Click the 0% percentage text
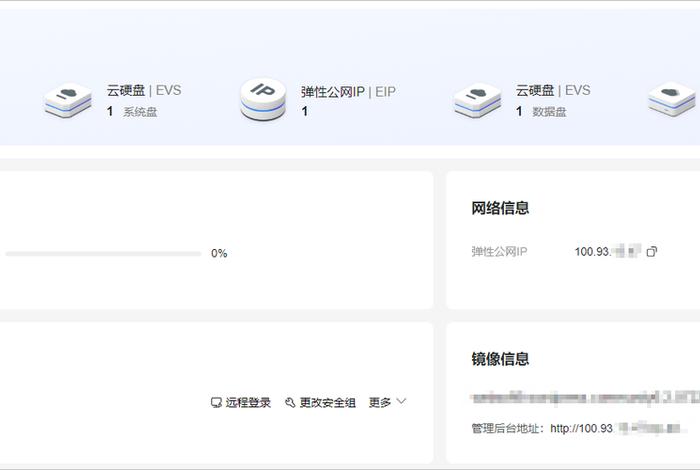 pos(219,254)
